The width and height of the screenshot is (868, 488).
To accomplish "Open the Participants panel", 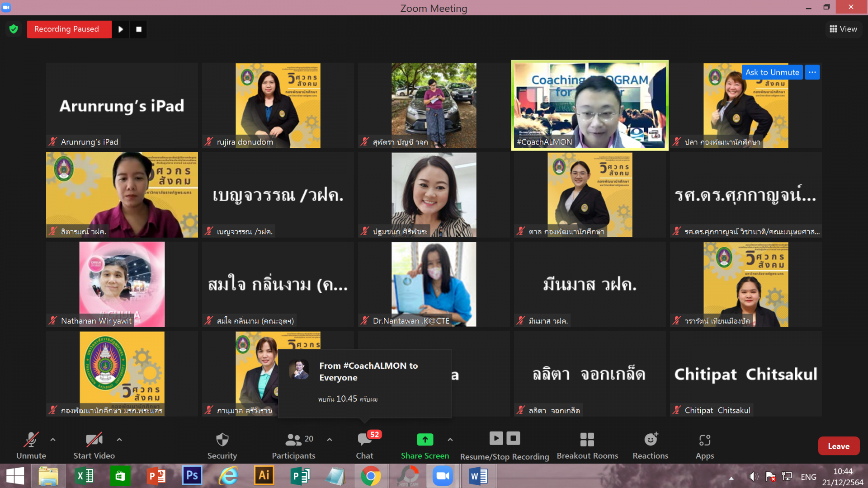I will [x=294, y=446].
